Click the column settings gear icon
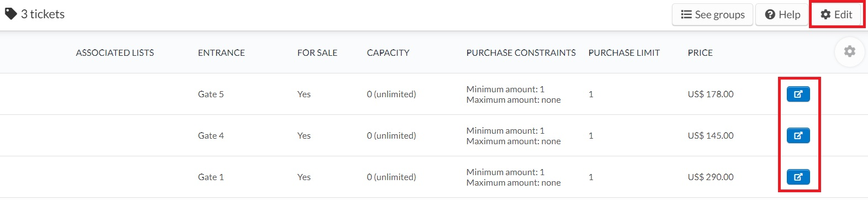868x200 pixels. click(x=849, y=51)
